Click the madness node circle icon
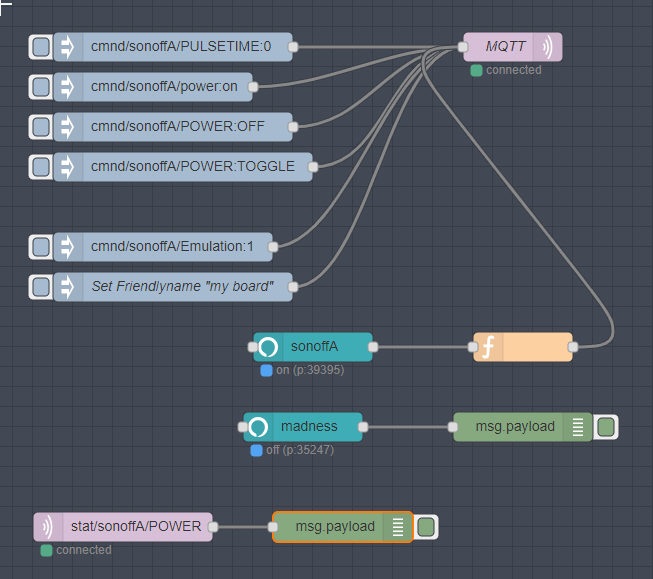653x579 pixels. (258, 427)
